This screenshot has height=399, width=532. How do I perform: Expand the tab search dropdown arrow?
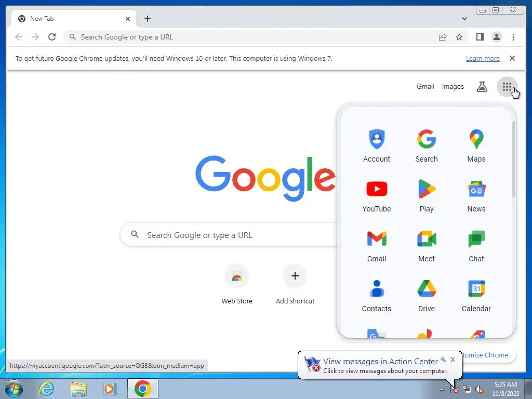(x=464, y=19)
